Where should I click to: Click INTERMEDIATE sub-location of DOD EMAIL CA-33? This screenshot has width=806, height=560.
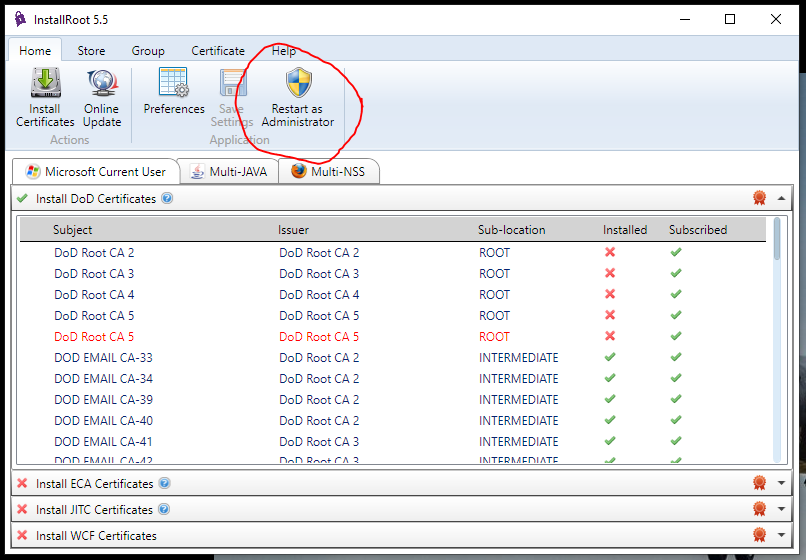[519, 357]
